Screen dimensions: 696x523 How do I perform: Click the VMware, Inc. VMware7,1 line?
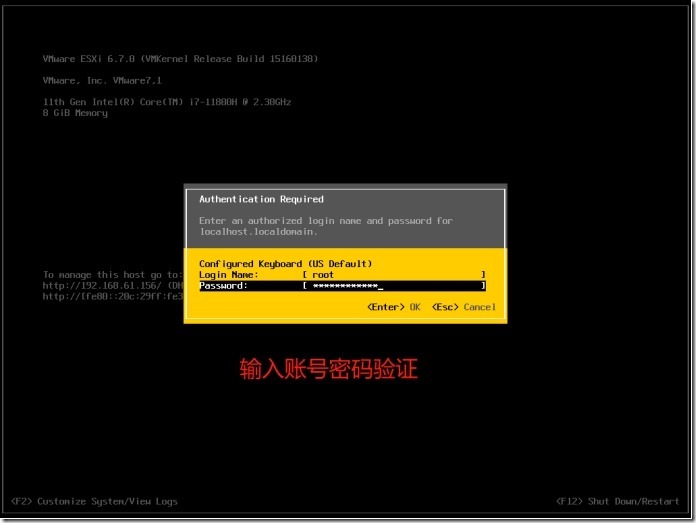coord(102,80)
